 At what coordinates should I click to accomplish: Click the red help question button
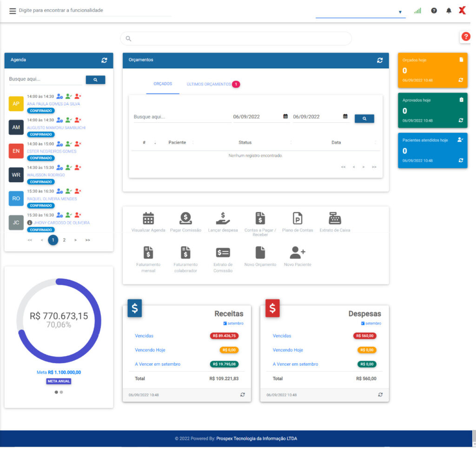coord(466,37)
